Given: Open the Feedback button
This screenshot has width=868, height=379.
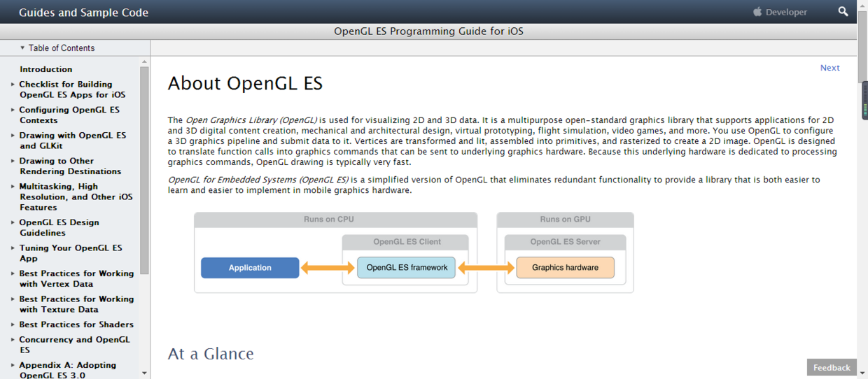Looking at the screenshot, I should pos(832,368).
